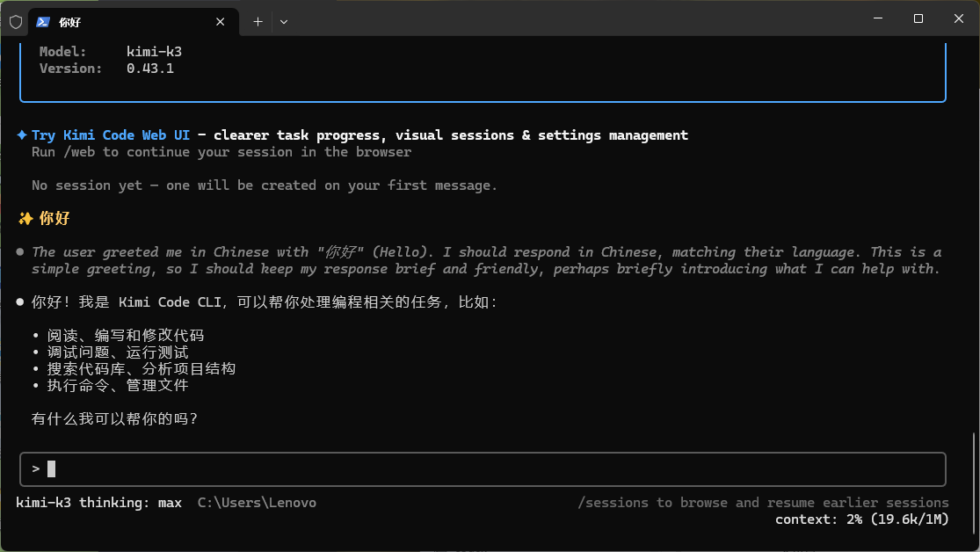This screenshot has height=552, width=980.
Task: Click the 'Version: 0.43.1' line
Action: point(106,69)
